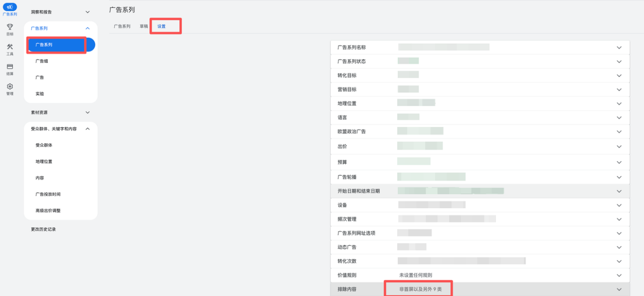The width and height of the screenshot is (644, 296).
Task: Expand the 出价 row chevron
Action: pos(619,146)
